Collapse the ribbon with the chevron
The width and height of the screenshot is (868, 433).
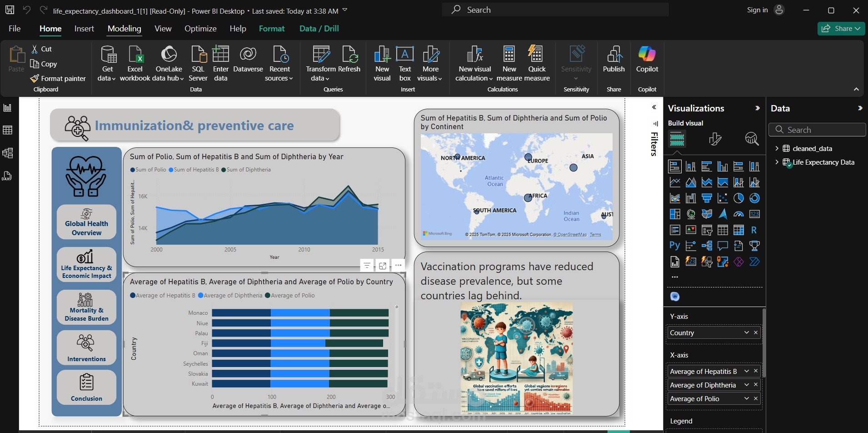[x=856, y=89]
